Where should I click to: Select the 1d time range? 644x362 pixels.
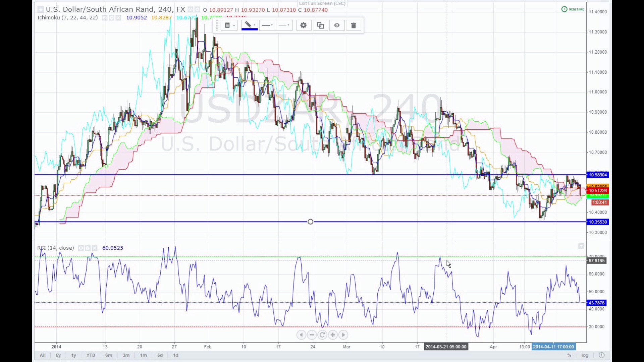[176, 355]
